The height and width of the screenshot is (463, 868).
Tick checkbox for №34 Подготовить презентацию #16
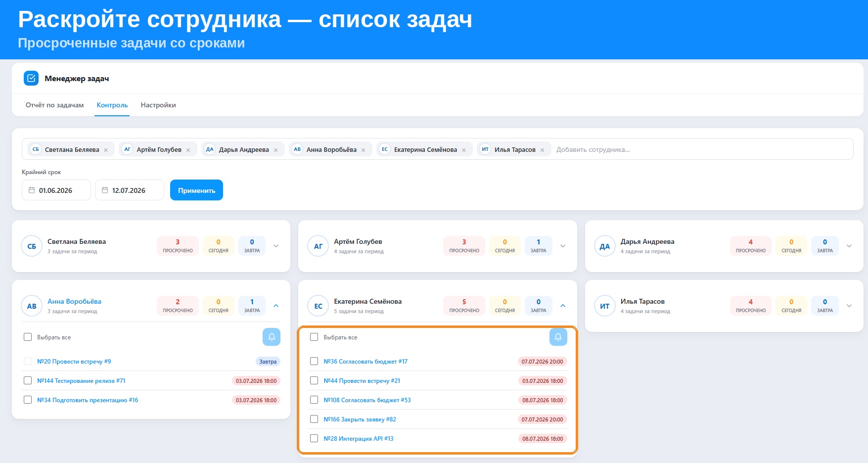point(28,400)
